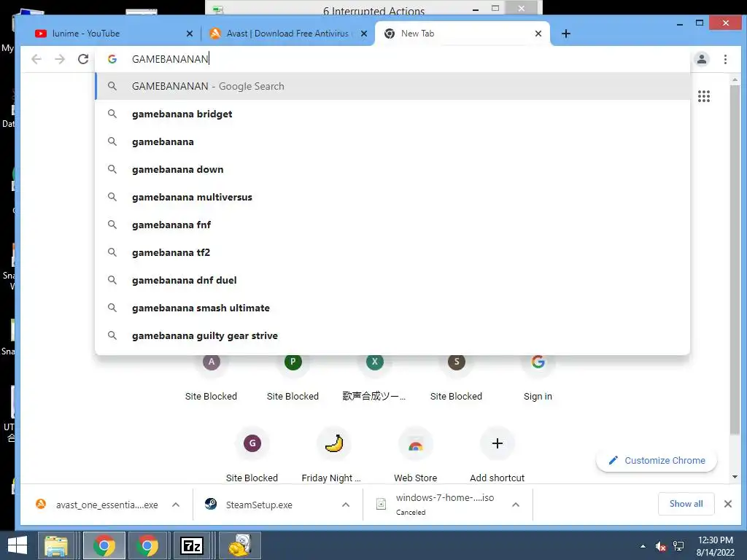This screenshot has width=747, height=560.
Task: Click the muted volume tray icon
Action: [x=660, y=546]
